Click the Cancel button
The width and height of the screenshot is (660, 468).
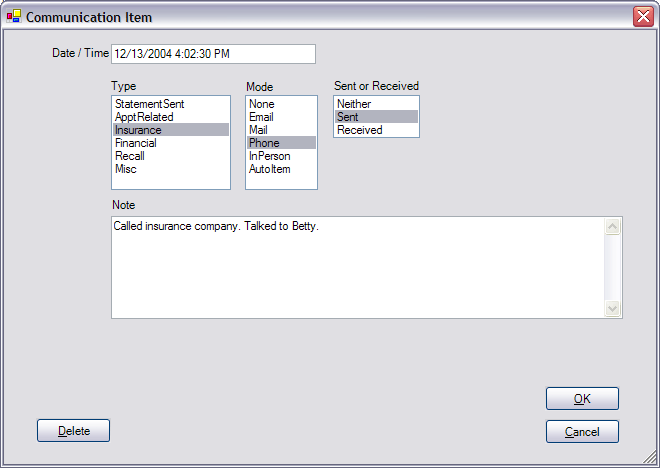pyautogui.click(x=582, y=431)
